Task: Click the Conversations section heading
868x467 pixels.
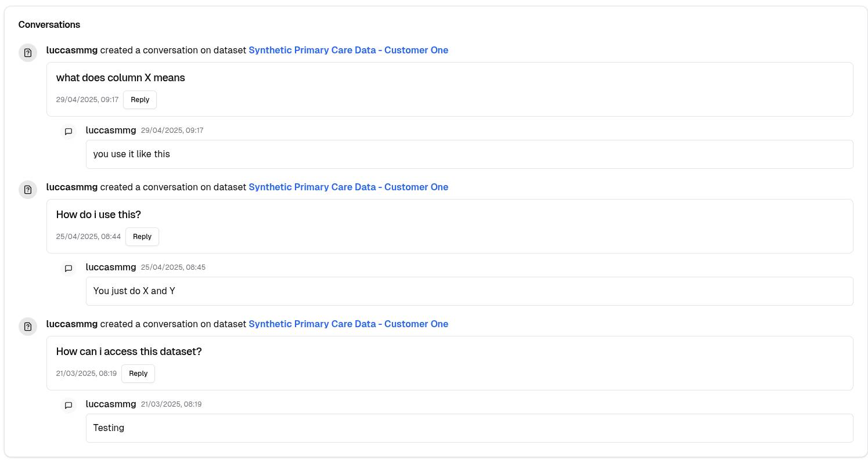Action: [x=49, y=25]
